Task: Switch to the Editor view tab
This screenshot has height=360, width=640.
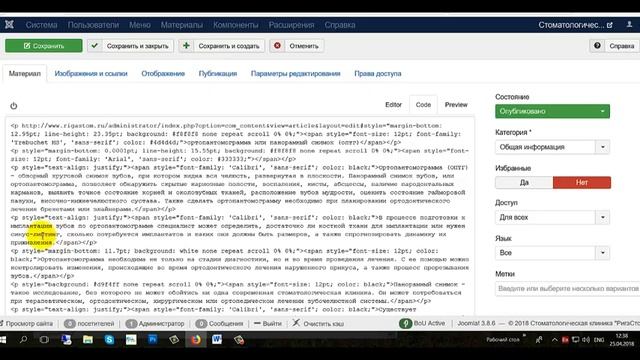Action: pos(393,104)
